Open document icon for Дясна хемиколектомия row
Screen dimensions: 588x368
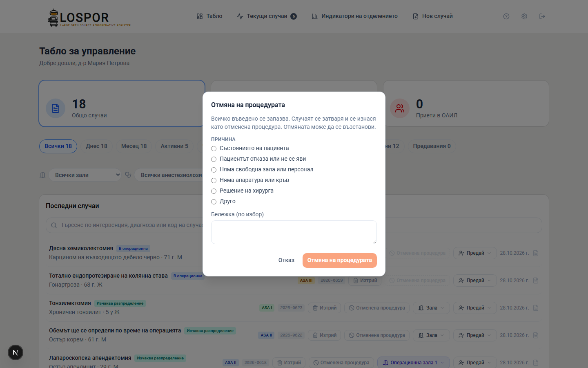[x=536, y=253]
